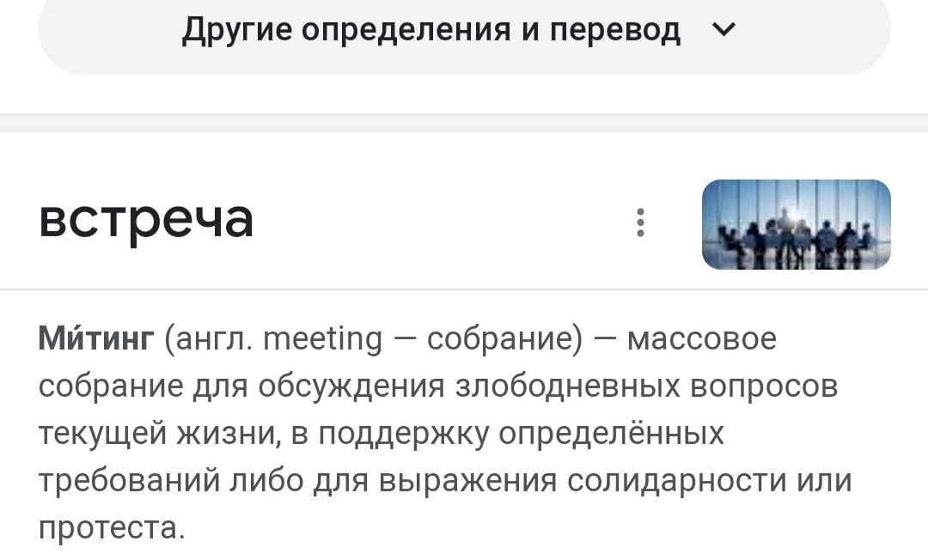Open the three-dot menu beside встреча
The width and height of the screenshot is (928, 560).
pyautogui.click(x=640, y=222)
